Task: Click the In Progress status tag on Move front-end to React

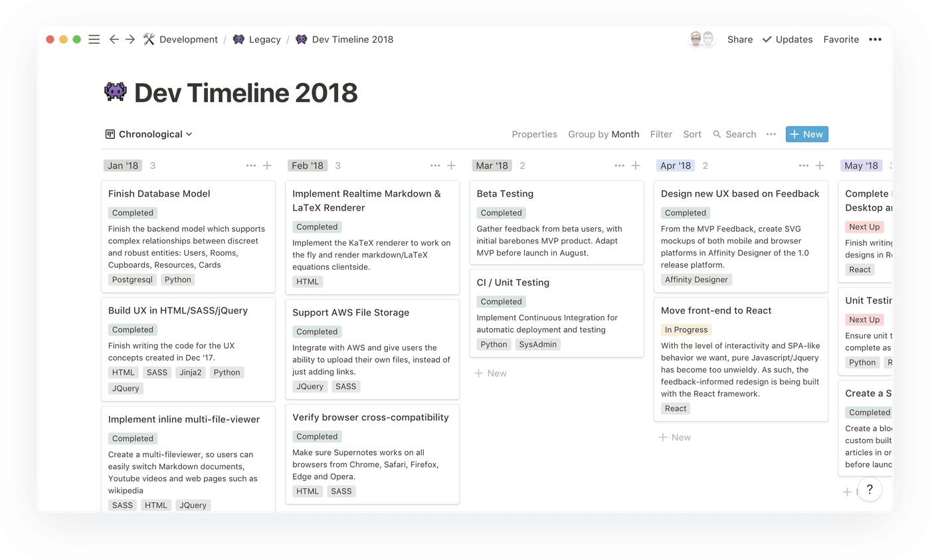Action: pos(686,329)
